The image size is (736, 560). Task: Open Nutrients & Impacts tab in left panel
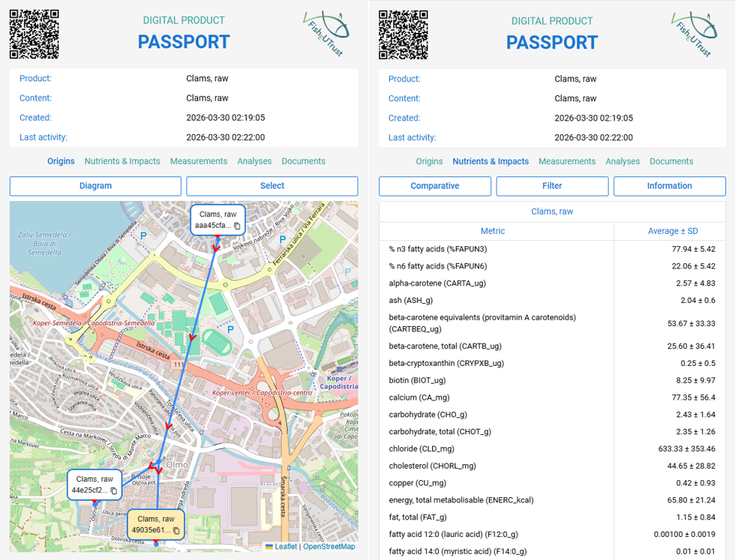123,161
